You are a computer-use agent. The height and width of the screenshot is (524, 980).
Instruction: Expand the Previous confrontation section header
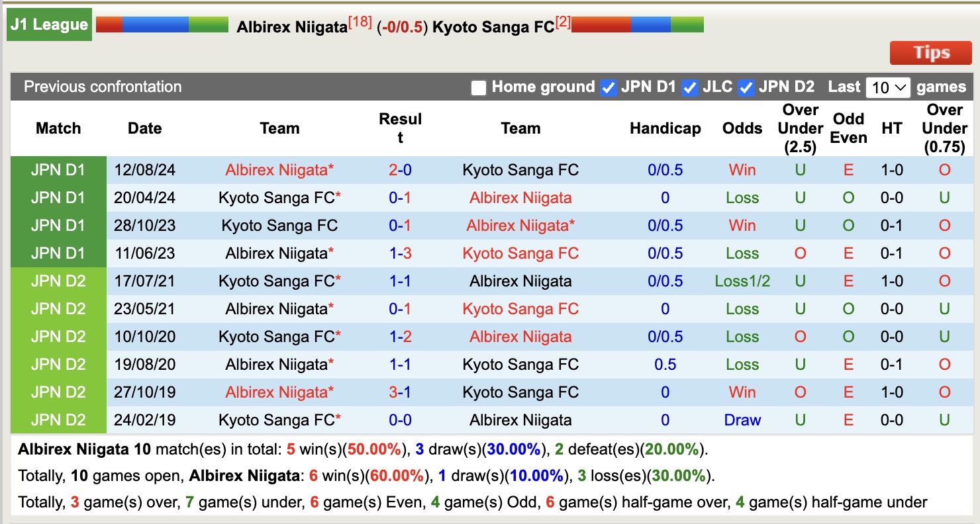click(101, 87)
